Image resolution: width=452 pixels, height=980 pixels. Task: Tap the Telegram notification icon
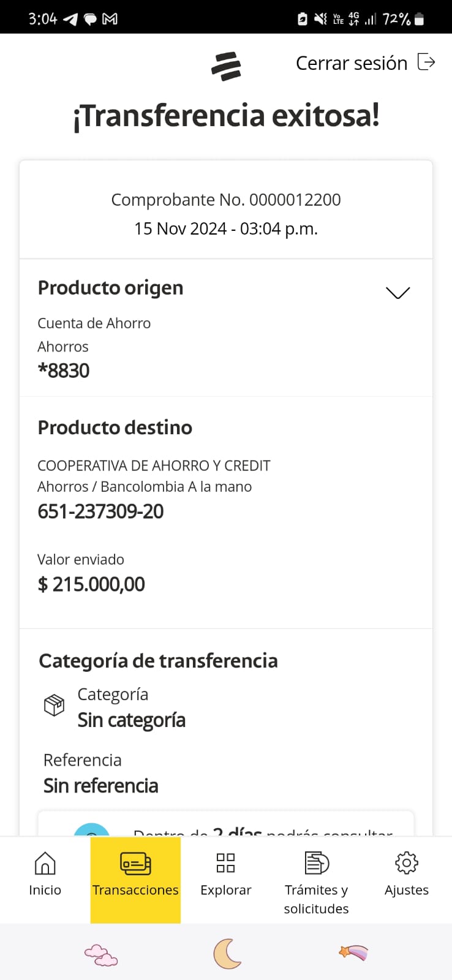(70, 19)
